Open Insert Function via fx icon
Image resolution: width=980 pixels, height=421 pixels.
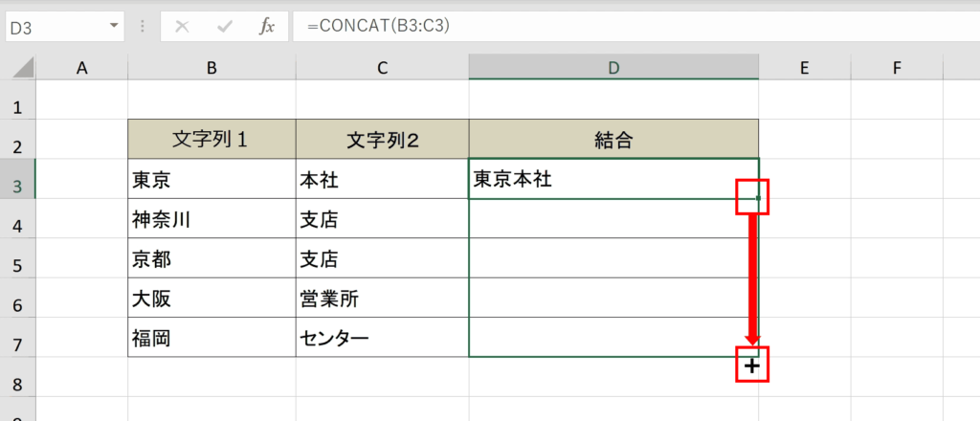(x=267, y=26)
